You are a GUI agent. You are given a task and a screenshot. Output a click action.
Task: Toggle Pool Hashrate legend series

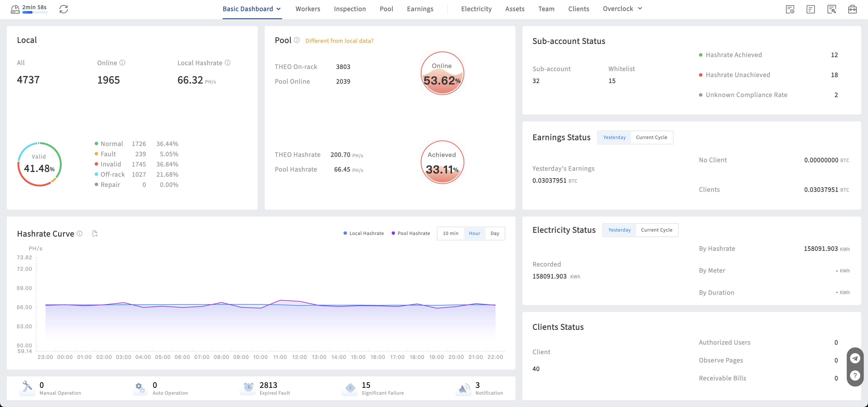click(x=410, y=233)
